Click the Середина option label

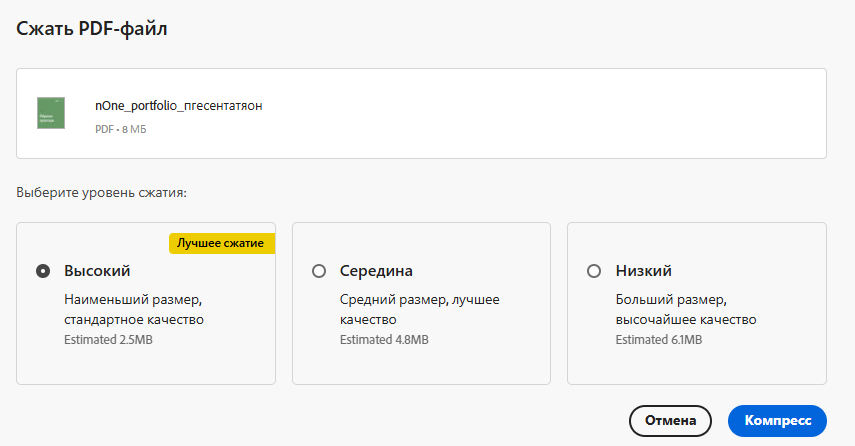coord(376,271)
